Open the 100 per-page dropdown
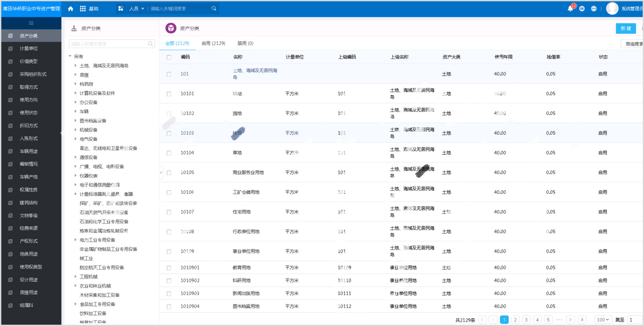 [x=603, y=320]
